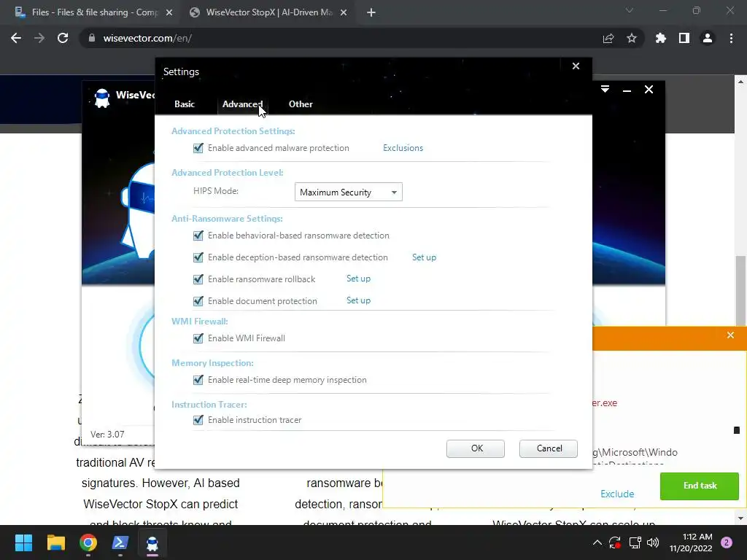Screen dimensions: 747x560
Task: Reload the wisevector.com page
Action: [63, 38]
